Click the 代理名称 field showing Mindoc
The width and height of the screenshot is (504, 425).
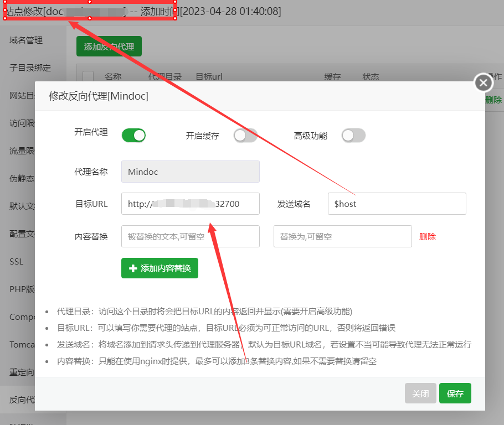(190, 172)
